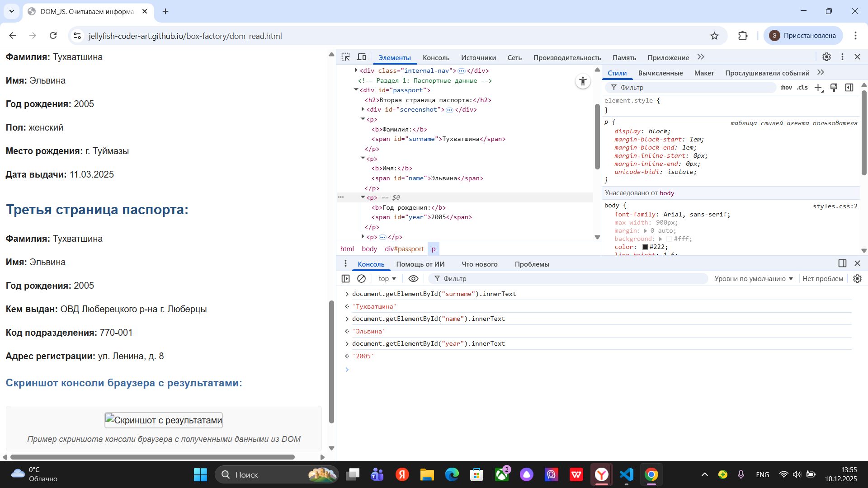Open DevTools settings gear icon
The width and height of the screenshot is (868, 488).
[x=826, y=57]
